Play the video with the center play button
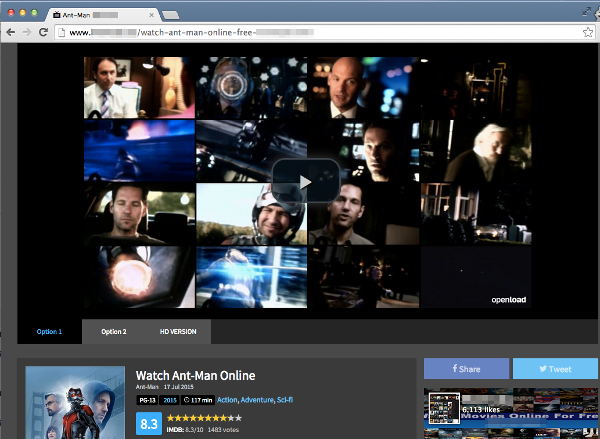 (x=305, y=181)
